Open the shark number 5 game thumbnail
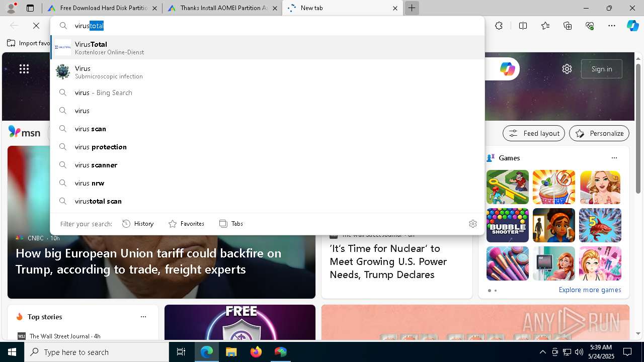 600,225
